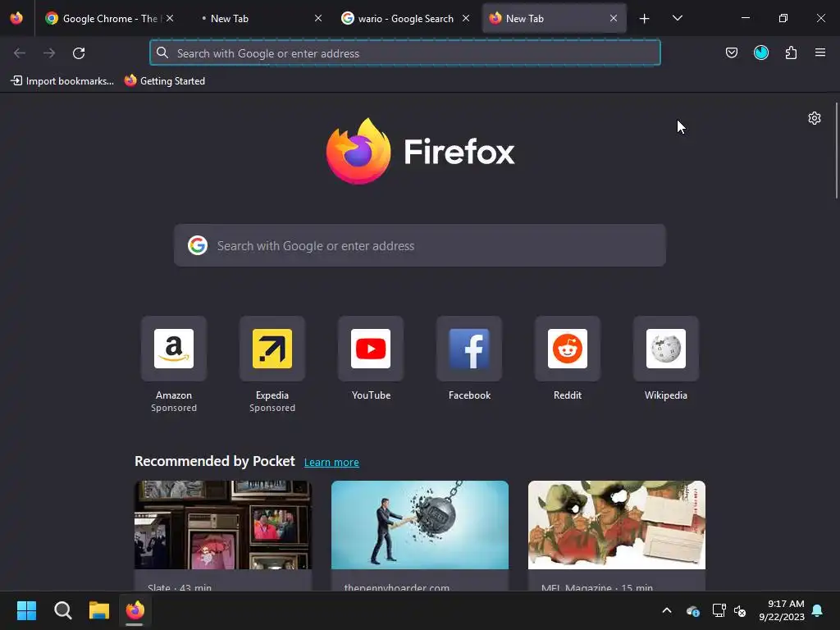Click the network display tray icon
Viewport: 840px width, 630px height.
coord(719,610)
